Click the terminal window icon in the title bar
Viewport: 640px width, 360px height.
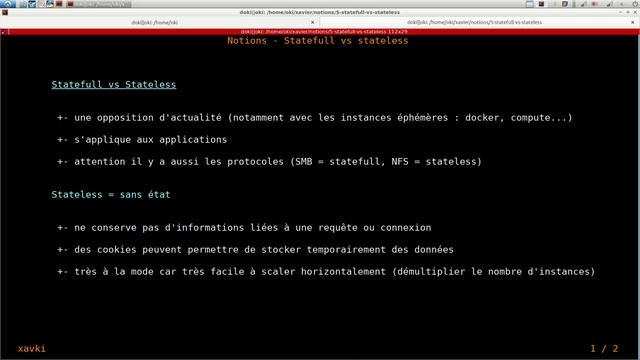point(5,13)
